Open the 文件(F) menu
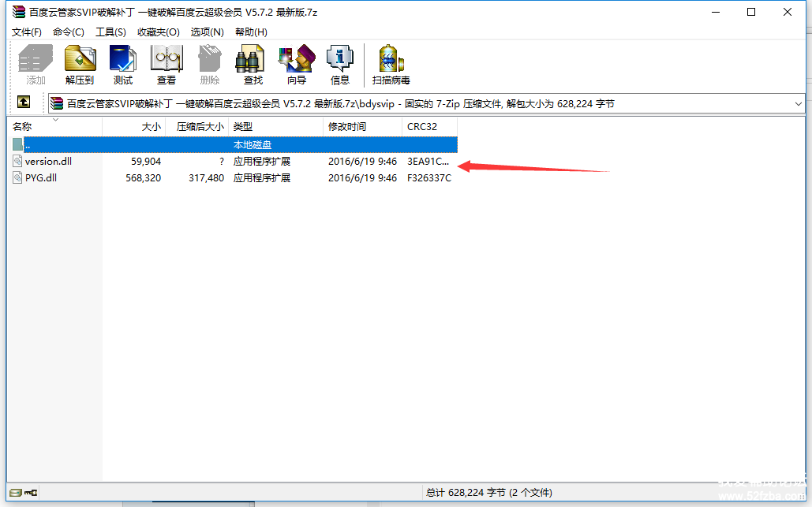This screenshot has width=812, height=507. coord(26,32)
